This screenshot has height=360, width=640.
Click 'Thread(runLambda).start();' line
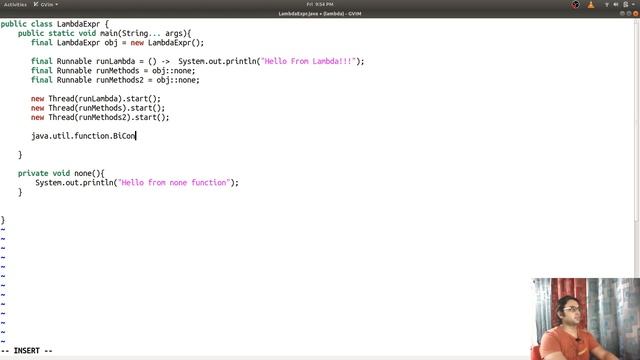96,99
